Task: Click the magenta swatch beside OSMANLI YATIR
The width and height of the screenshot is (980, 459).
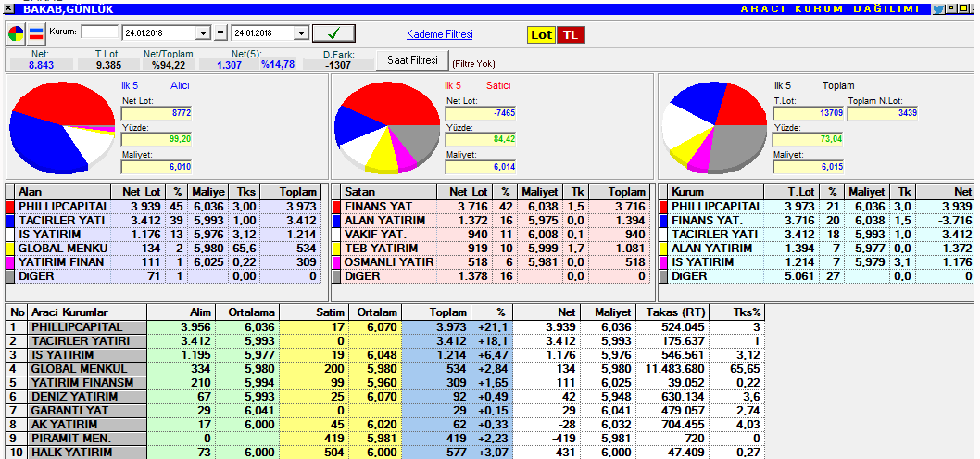Action: [x=337, y=262]
